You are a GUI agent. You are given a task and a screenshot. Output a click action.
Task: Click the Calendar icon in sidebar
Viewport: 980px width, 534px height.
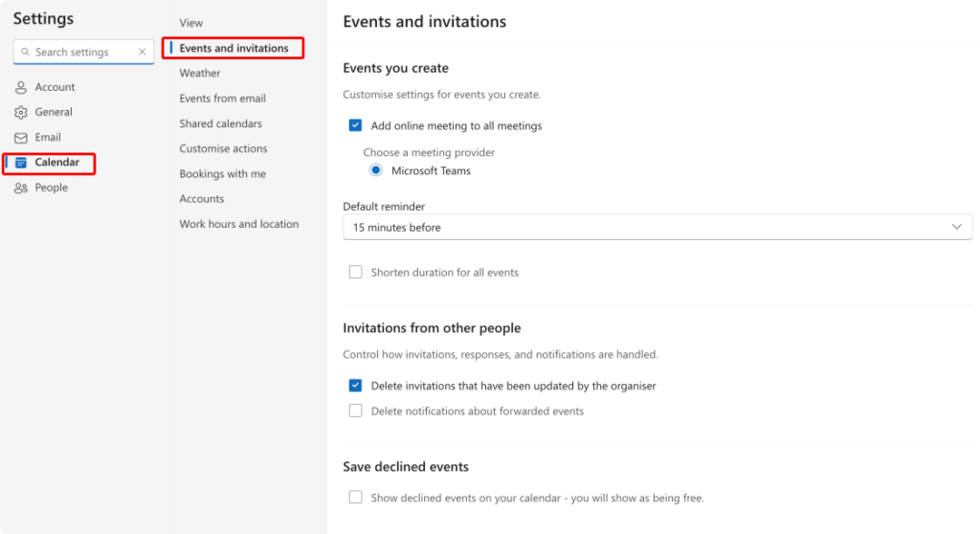[21, 163]
